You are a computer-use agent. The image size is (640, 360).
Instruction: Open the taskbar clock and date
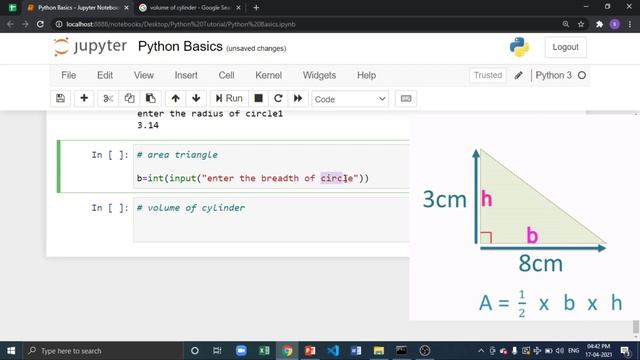click(x=599, y=351)
